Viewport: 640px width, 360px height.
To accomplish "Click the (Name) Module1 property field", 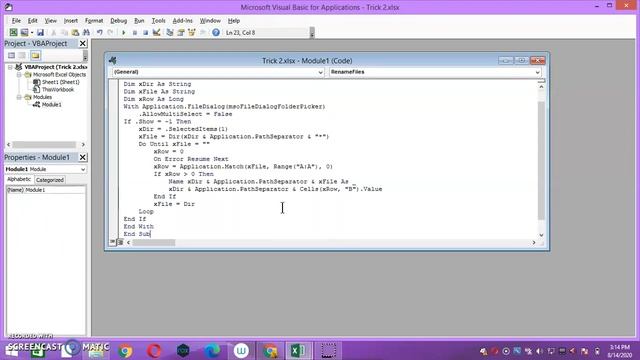I will point(46,190).
